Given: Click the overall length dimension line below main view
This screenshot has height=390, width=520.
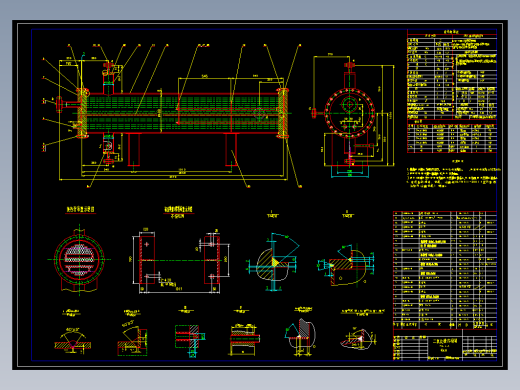Looking at the screenshot, I should tap(173, 179).
